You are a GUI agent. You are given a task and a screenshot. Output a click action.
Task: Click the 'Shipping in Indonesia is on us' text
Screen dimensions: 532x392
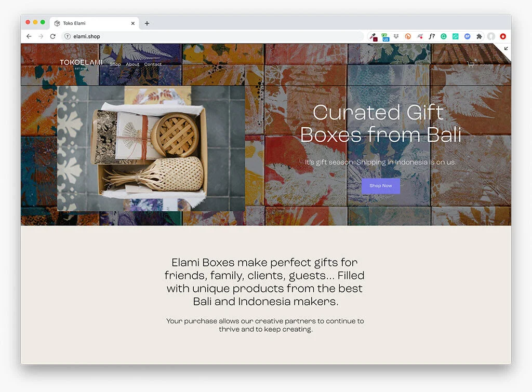[x=406, y=162]
